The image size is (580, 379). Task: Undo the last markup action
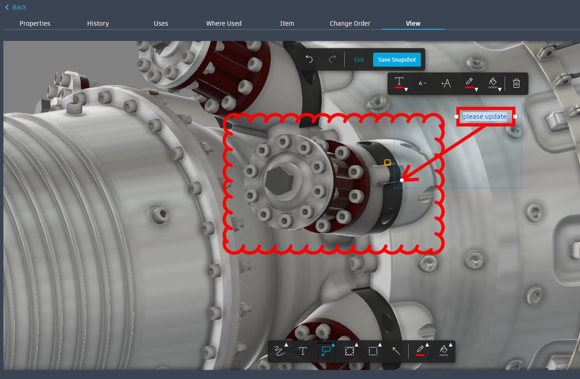pyautogui.click(x=309, y=59)
